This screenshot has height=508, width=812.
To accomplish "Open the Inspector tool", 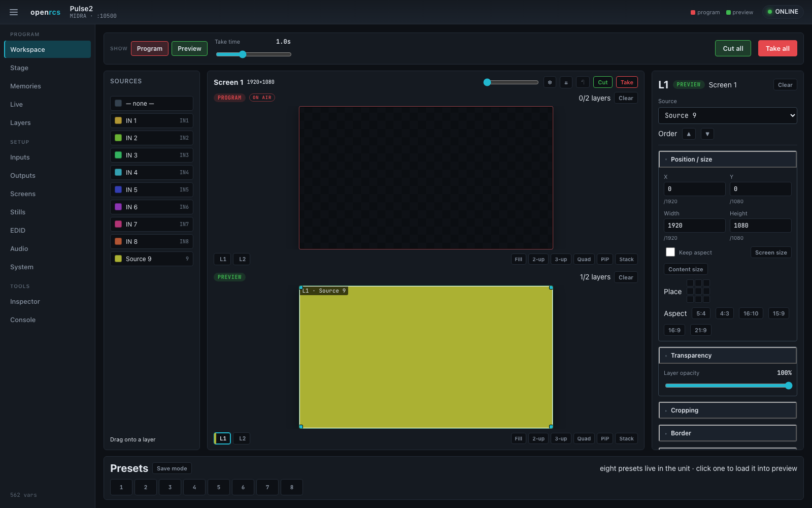I will click(47, 302).
